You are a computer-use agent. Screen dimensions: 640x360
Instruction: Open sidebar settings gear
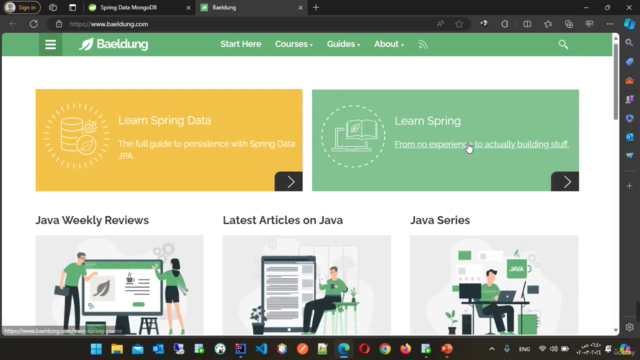629,327
